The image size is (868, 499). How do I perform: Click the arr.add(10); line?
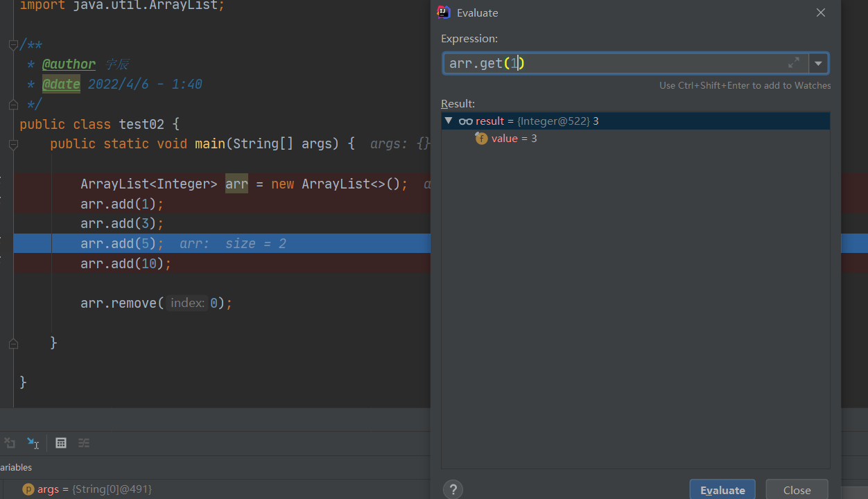(125, 264)
